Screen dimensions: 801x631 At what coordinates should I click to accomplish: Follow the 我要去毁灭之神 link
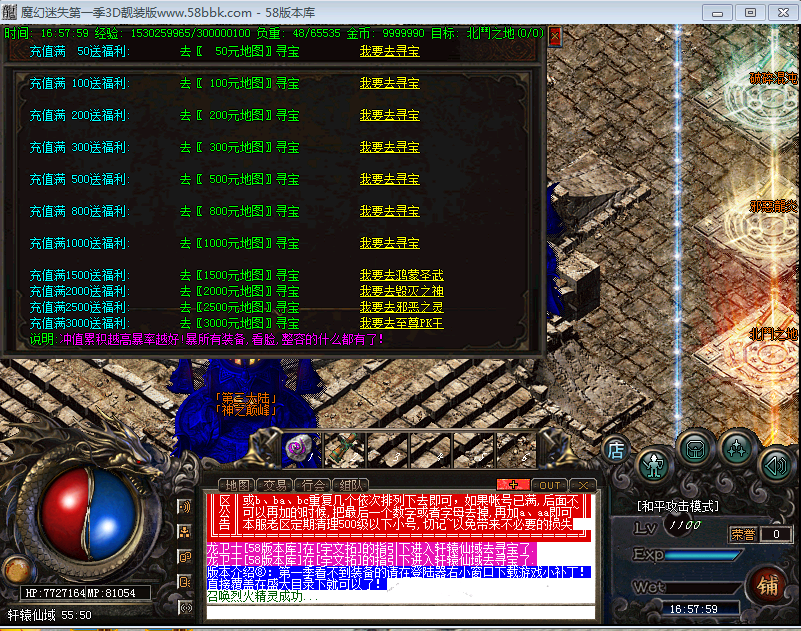tap(402, 291)
